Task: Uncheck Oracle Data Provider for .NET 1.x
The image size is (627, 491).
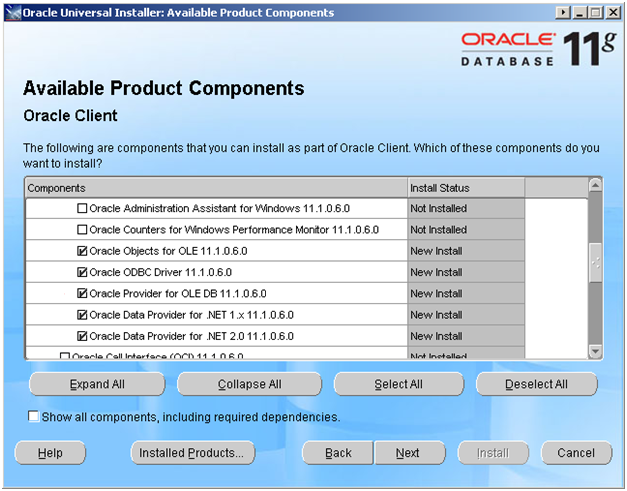Action: pos(82,315)
